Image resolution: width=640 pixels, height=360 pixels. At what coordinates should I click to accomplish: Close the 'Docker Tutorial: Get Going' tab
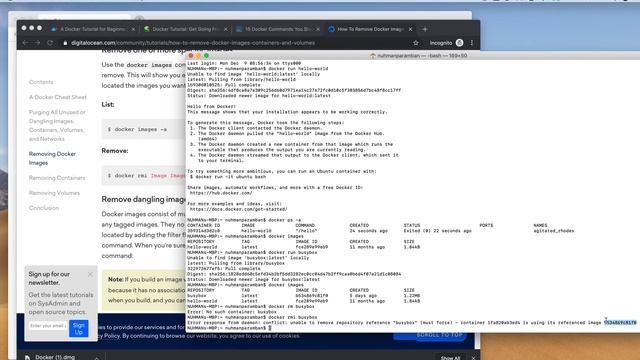click(x=226, y=29)
